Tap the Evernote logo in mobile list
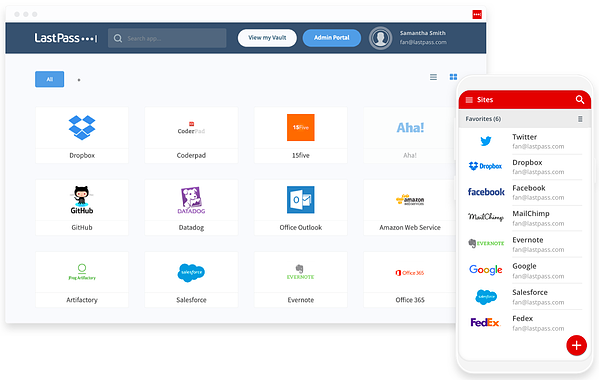The width and height of the screenshot is (599, 380). [486, 243]
